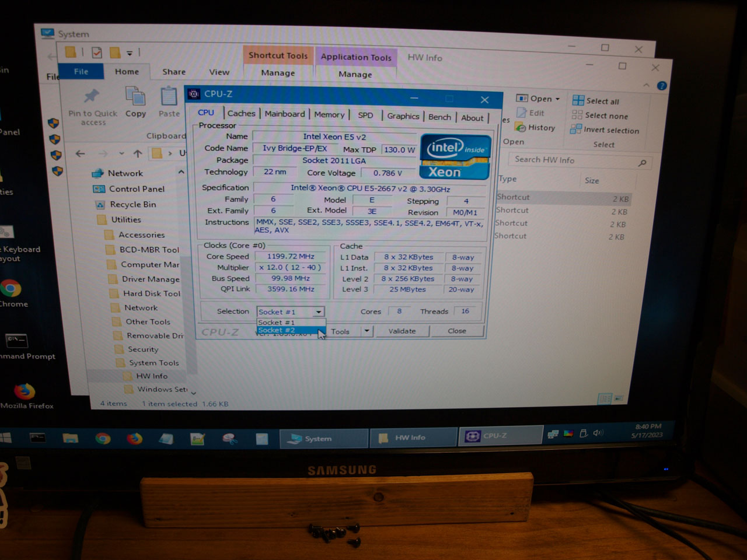The image size is (747, 560).
Task: Click the Windows Start button
Action: coord(6,437)
